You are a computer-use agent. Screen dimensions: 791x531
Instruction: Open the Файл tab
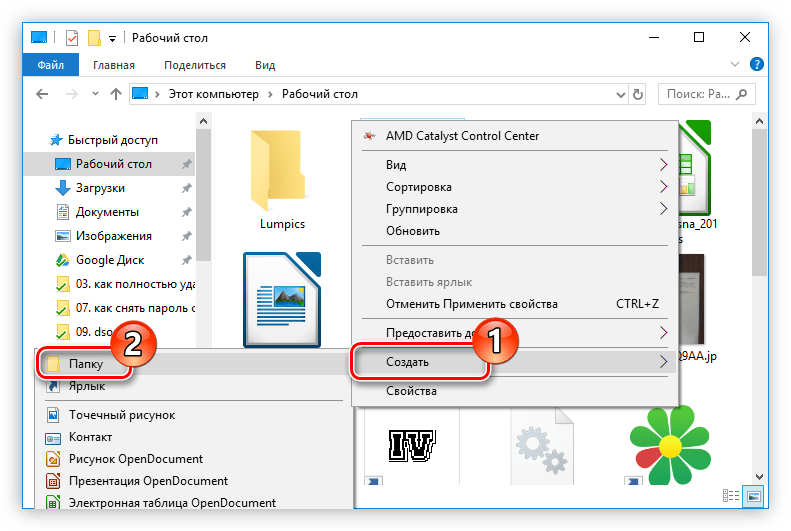point(50,65)
